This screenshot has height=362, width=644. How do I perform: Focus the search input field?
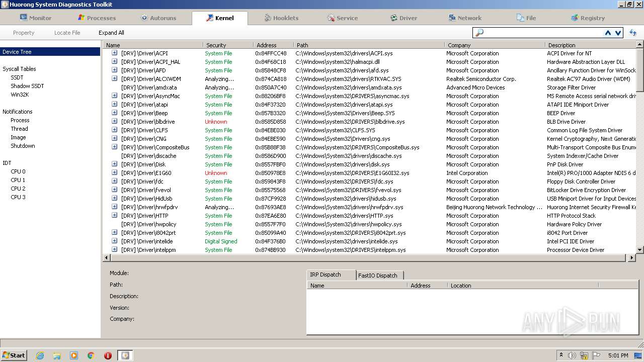[x=543, y=33]
